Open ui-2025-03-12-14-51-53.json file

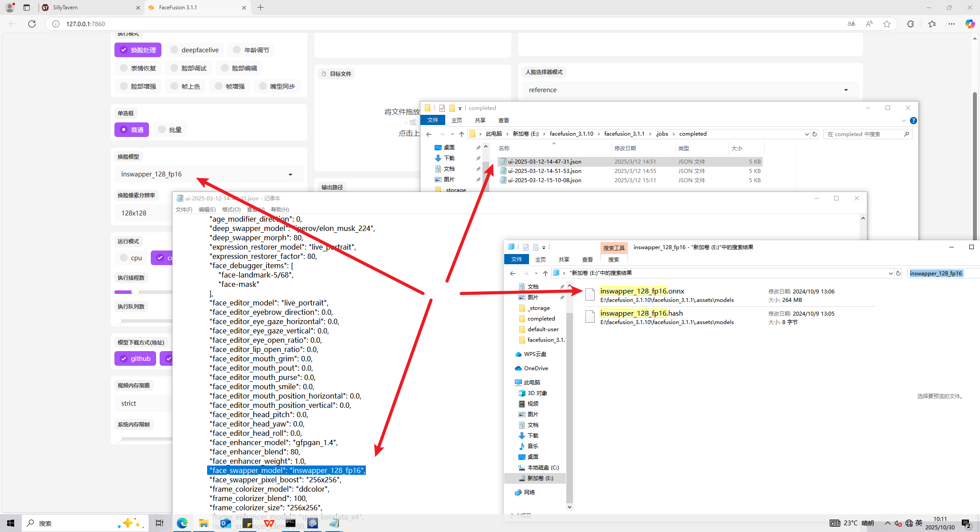[x=544, y=171]
